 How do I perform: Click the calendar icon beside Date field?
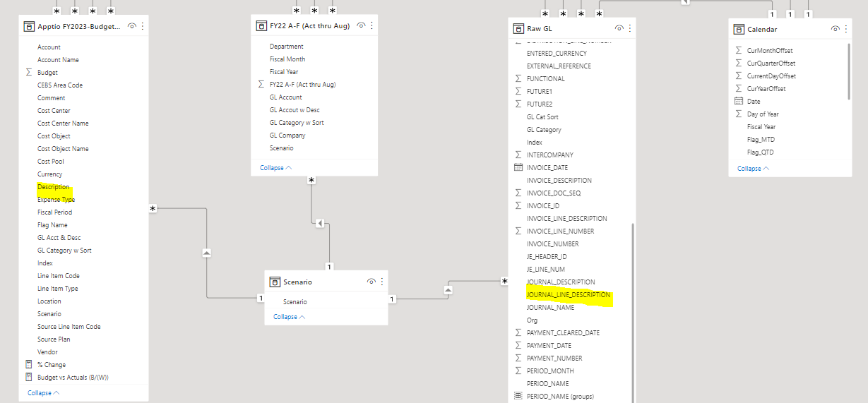(x=739, y=102)
